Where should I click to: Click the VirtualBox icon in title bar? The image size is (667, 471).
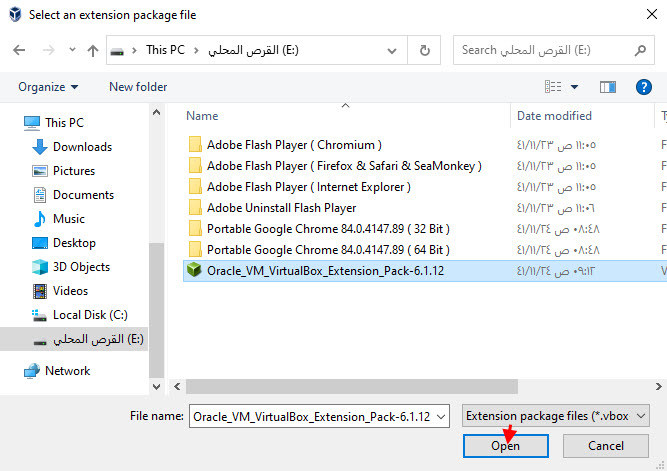(x=15, y=14)
